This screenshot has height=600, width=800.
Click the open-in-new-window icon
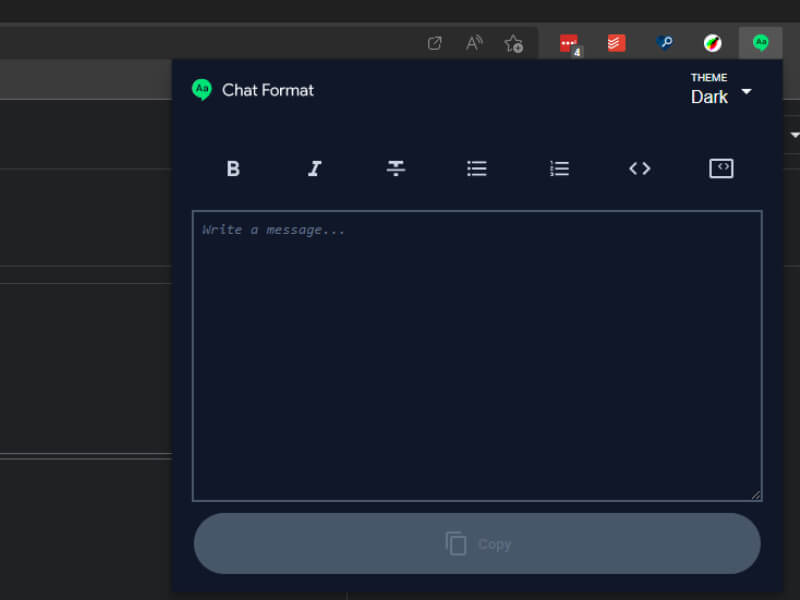[434, 42]
